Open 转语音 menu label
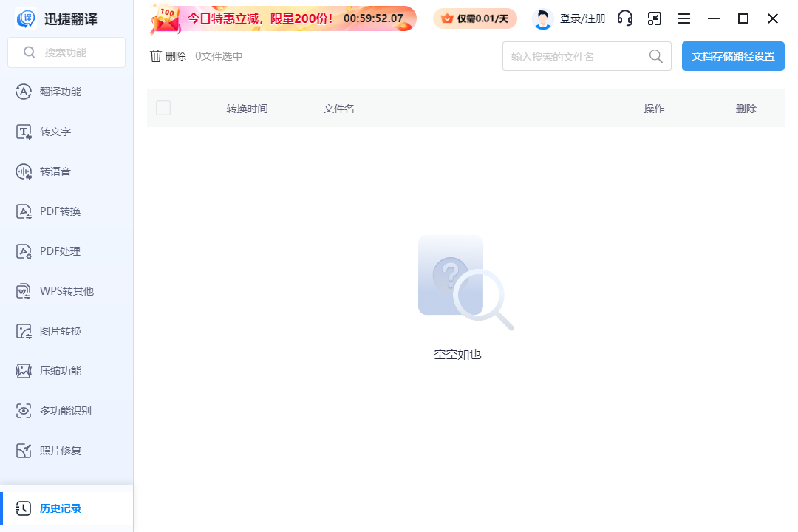 point(55,171)
